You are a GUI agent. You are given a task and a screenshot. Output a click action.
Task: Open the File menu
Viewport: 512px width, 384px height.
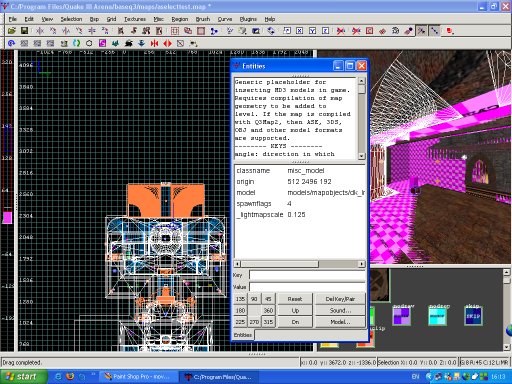click(13, 19)
